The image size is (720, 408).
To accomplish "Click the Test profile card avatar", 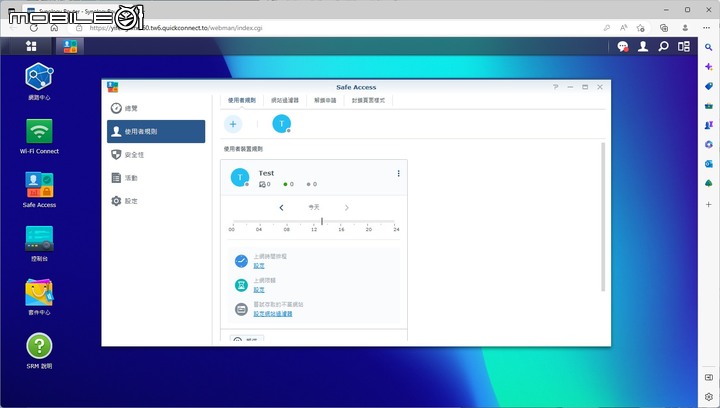I will [240, 177].
